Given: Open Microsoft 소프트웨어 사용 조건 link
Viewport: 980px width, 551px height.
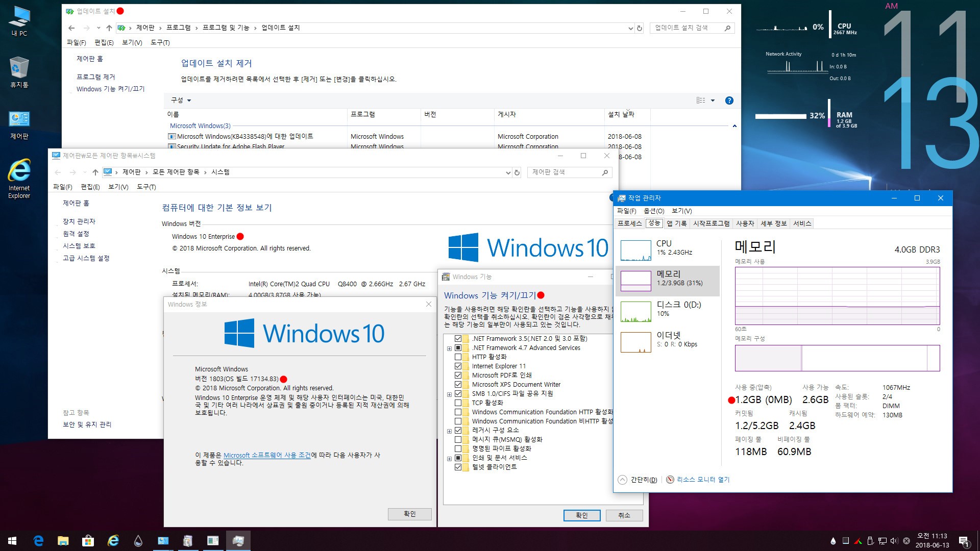Looking at the screenshot, I should 267,455.
